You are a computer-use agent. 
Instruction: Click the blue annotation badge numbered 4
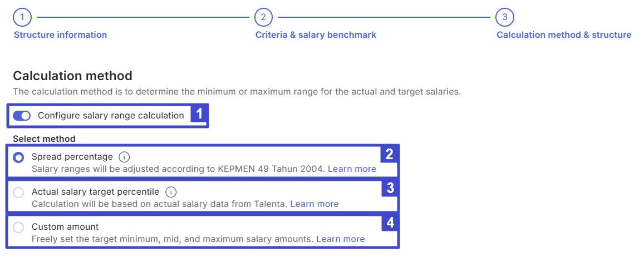(390, 223)
